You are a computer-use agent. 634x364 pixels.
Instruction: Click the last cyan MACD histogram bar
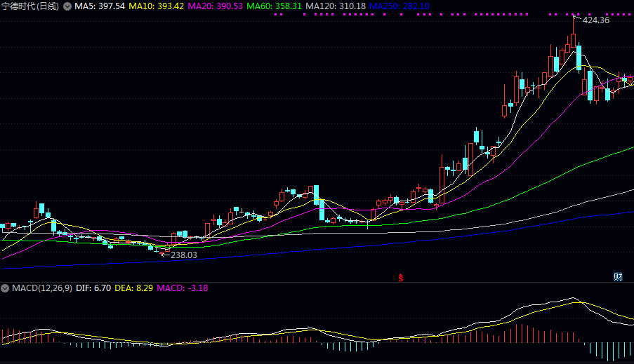[630, 349]
